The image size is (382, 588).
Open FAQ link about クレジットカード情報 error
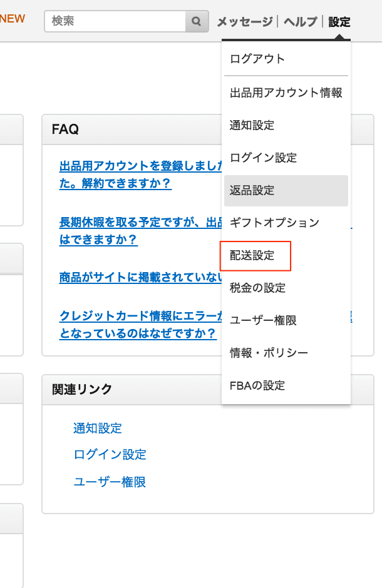coord(138,325)
